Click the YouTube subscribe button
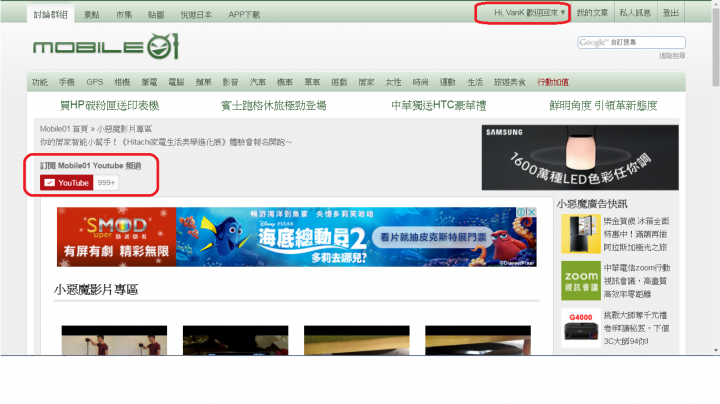720x404 pixels. tap(67, 183)
